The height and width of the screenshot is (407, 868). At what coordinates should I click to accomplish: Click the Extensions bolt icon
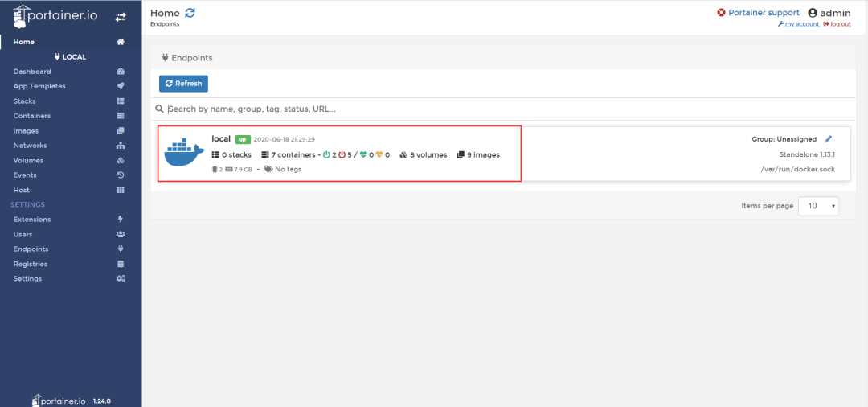[x=121, y=220]
